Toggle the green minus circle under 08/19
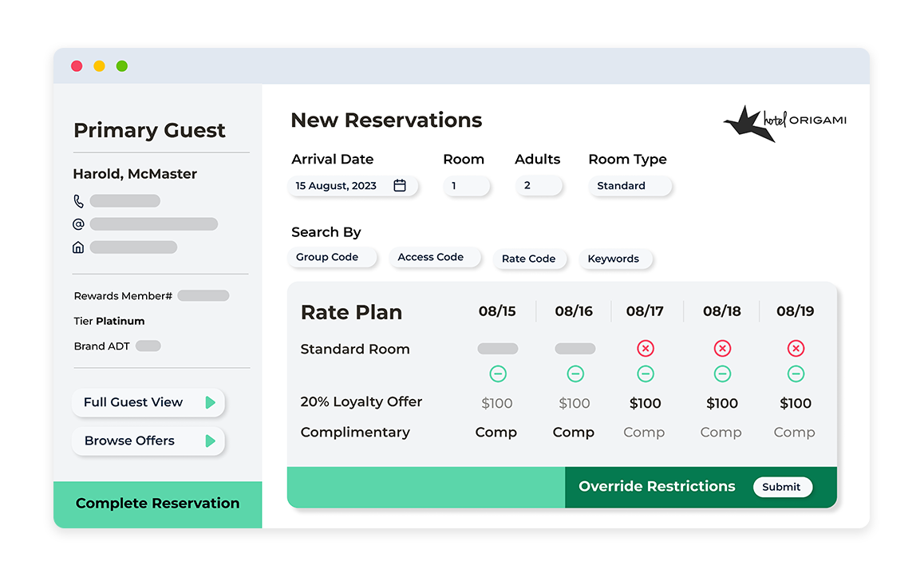 pyautogui.click(x=796, y=373)
